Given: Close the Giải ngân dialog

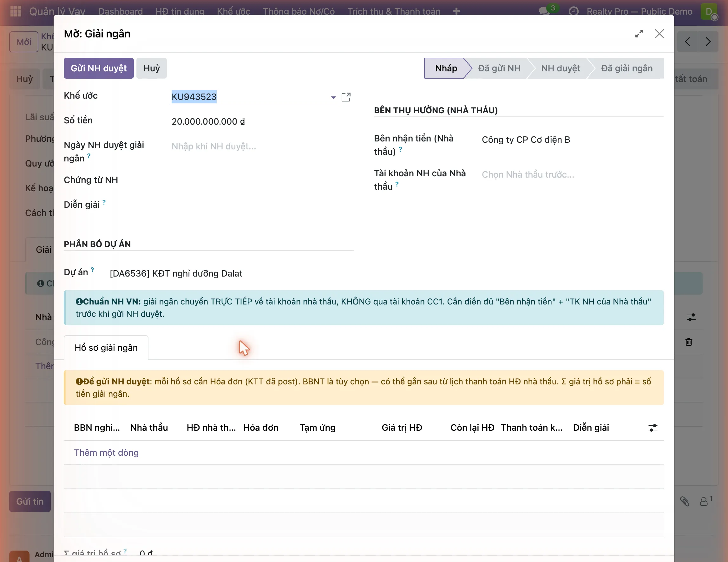Looking at the screenshot, I should tap(659, 34).
